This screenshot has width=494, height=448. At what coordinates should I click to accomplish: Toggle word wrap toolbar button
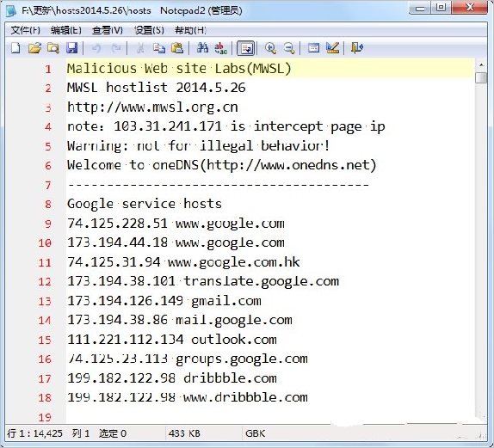pos(246,48)
